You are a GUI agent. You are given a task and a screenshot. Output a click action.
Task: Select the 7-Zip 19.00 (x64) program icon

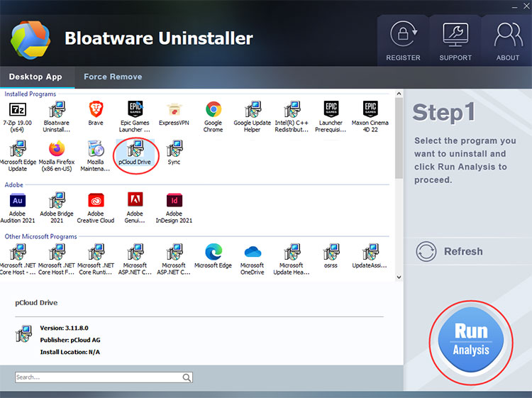pyautogui.click(x=17, y=109)
